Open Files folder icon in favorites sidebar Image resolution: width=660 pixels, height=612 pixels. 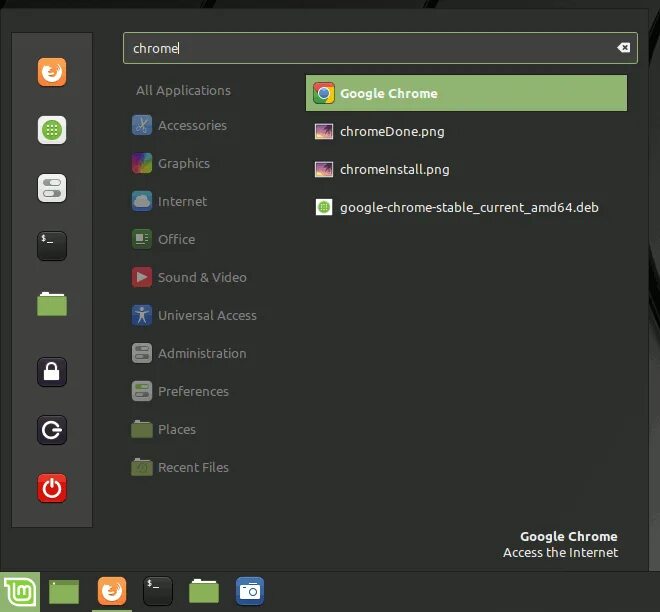pyautogui.click(x=52, y=304)
